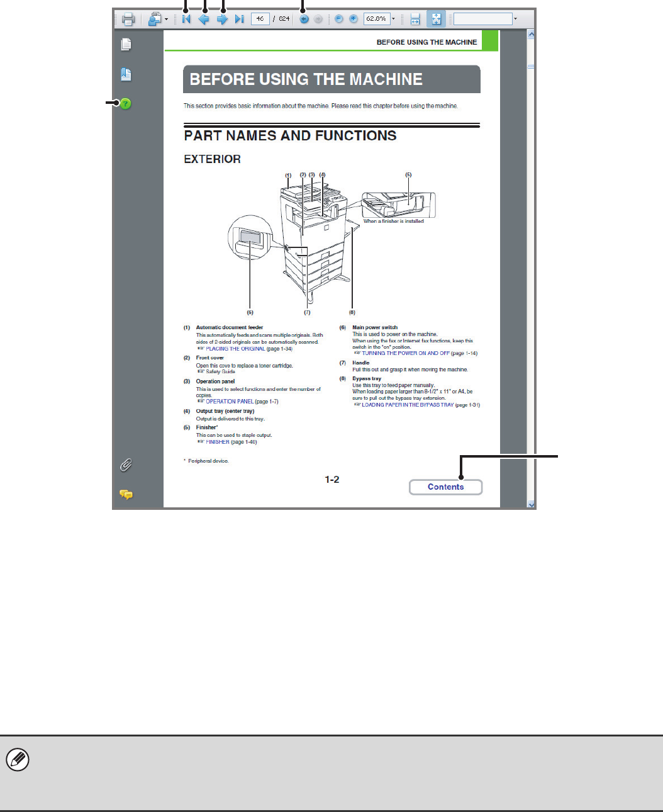Open the Bookmarks panel in sidebar
This screenshot has width=663, height=812.
coord(126,74)
